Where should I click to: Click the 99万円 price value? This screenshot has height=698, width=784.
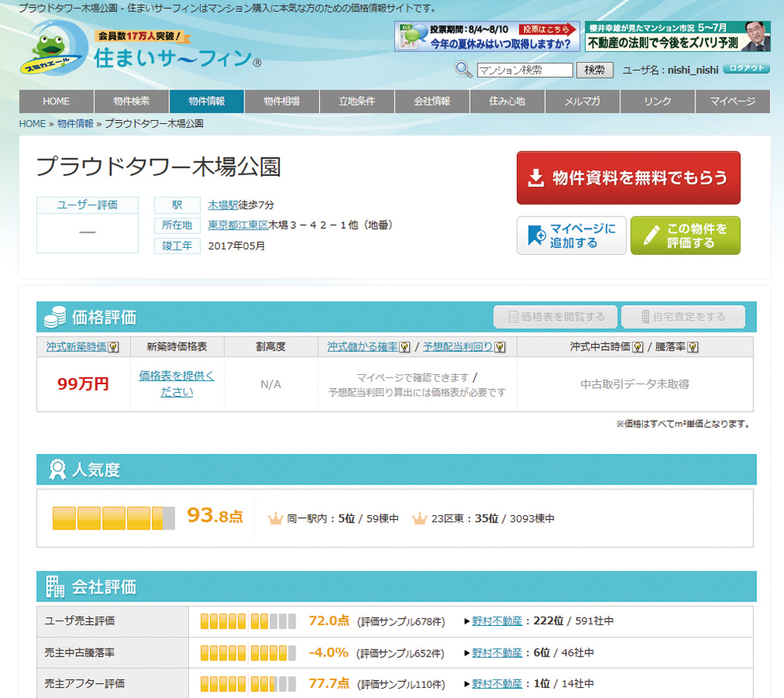83,384
